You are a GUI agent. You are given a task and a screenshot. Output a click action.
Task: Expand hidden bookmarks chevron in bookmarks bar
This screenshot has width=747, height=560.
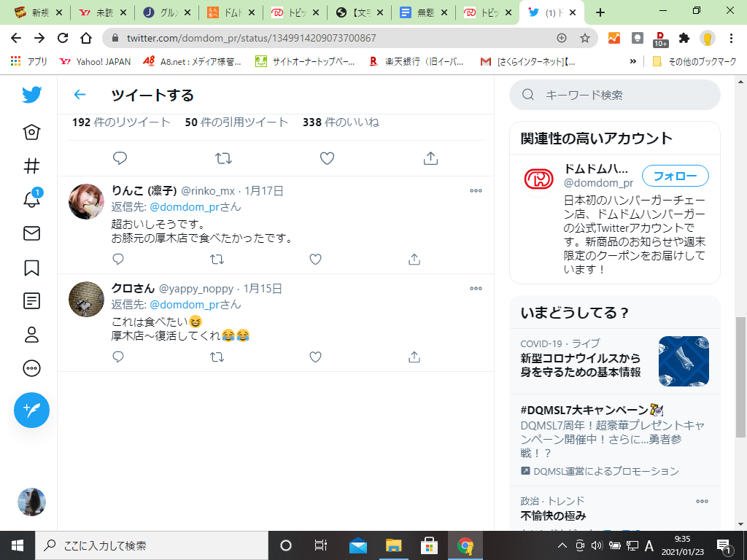632,61
